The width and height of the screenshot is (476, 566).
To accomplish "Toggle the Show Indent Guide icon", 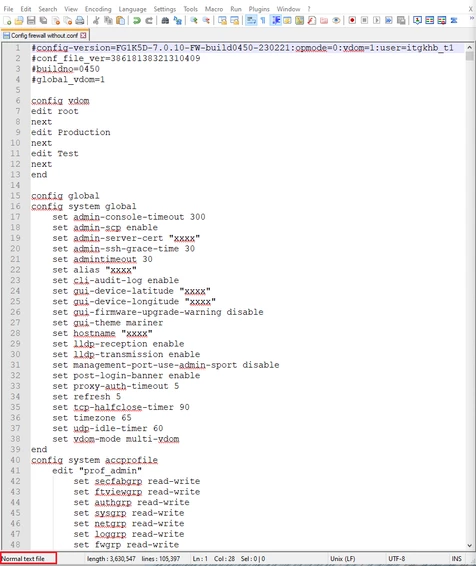I will [276, 21].
